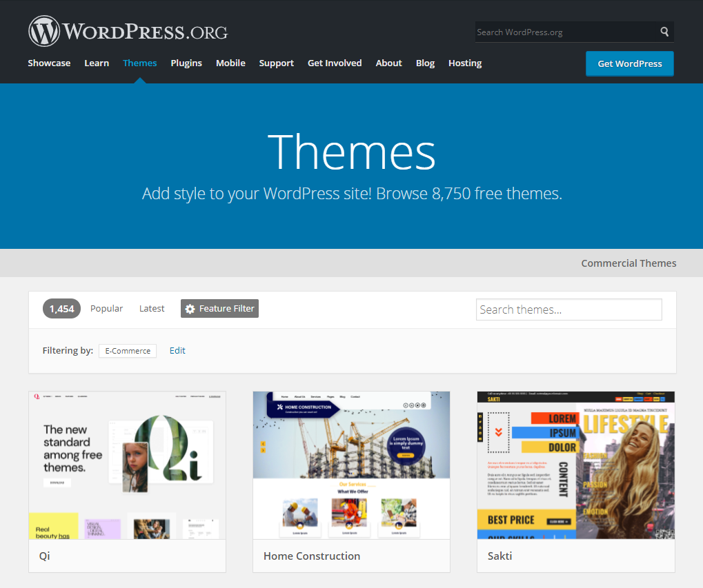The width and height of the screenshot is (703, 588).
Task: Open the Showcase menu item
Action: [x=49, y=63]
